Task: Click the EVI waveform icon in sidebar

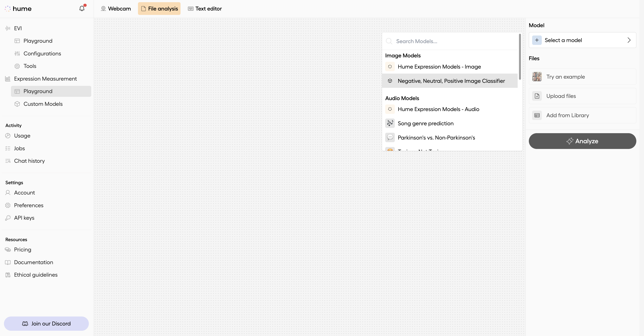Action: pos(8,28)
